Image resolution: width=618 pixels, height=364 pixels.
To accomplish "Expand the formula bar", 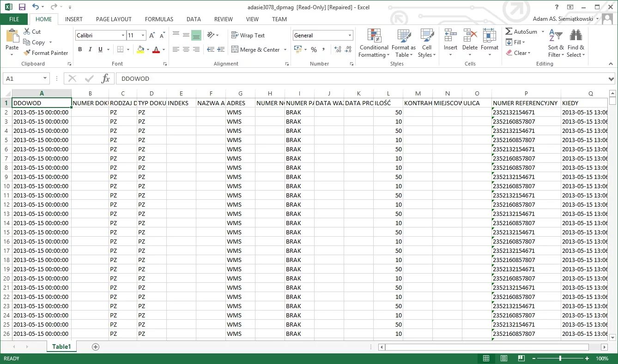I will point(612,79).
